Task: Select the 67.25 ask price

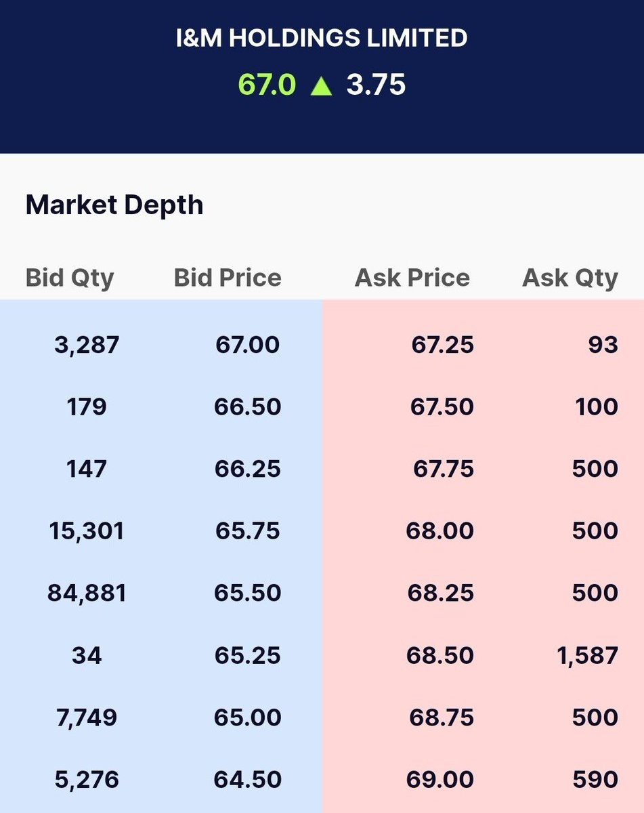Action: point(442,345)
